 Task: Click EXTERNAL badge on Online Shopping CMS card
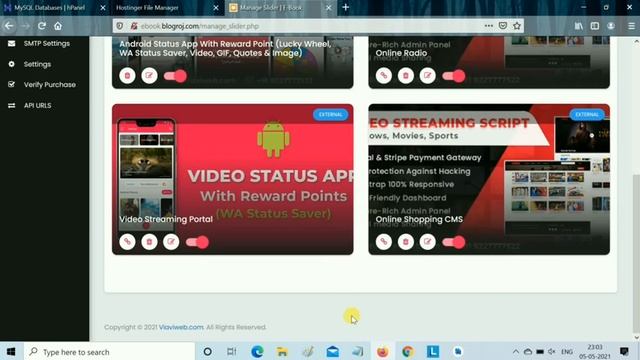587,115
